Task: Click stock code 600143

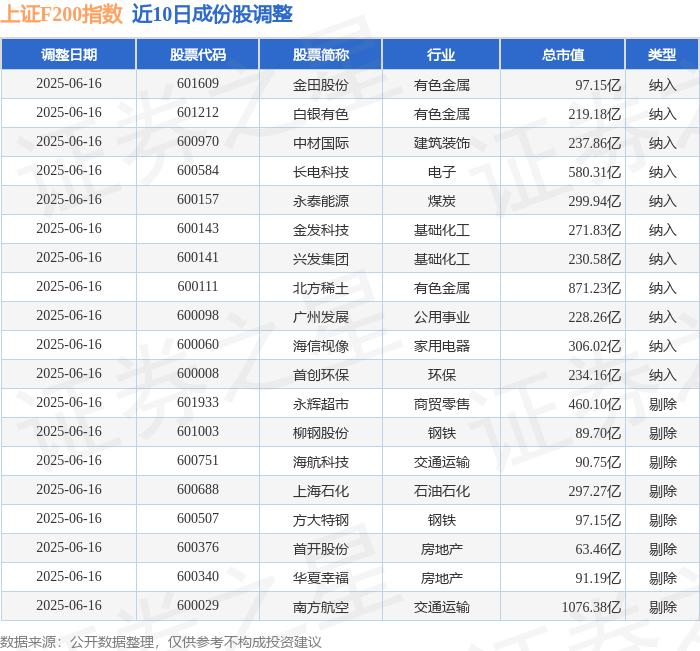Action: 198,229
